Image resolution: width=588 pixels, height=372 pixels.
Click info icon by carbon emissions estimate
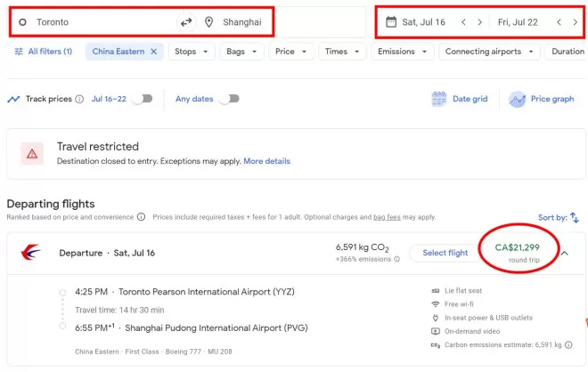(x=568, y=344)
